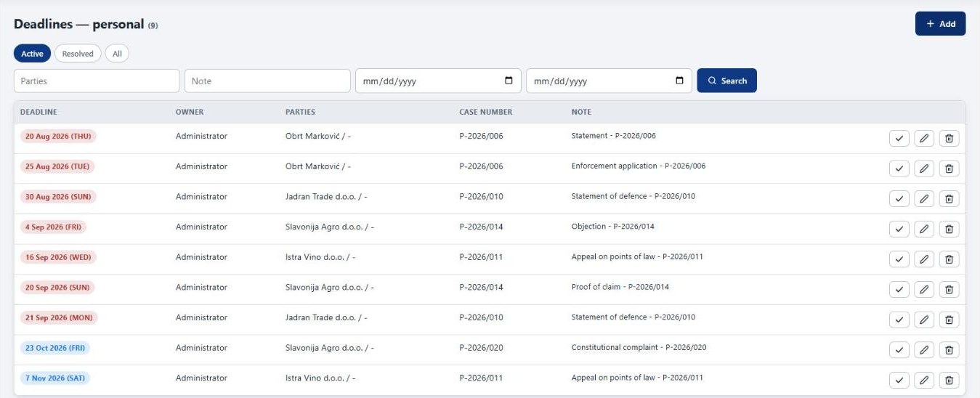Delete the 21 Sep 2026 Statement of defence

tap(949, 320)
